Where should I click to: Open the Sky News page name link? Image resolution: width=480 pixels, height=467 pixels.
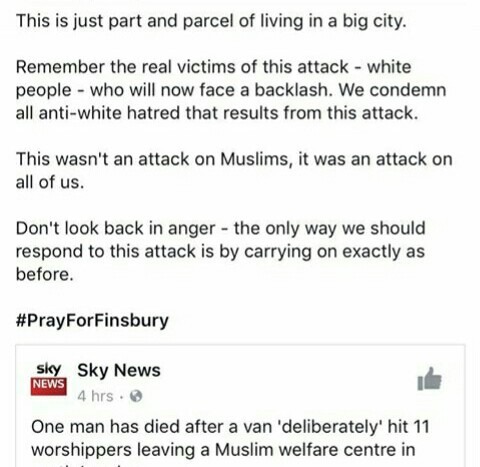[x=119, y=370]
